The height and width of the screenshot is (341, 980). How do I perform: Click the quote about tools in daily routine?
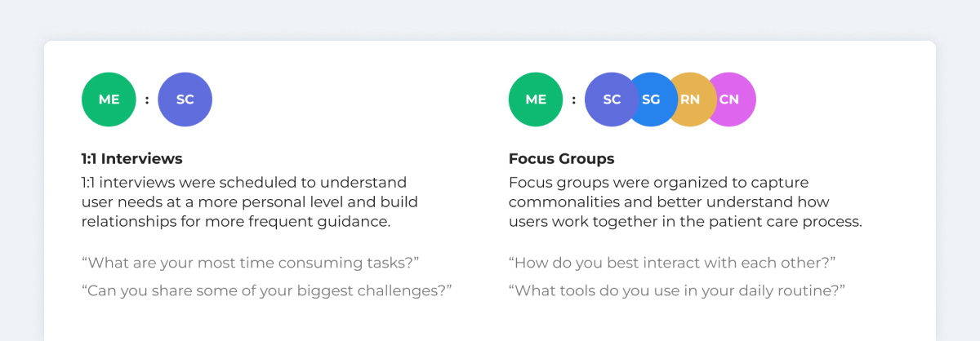[677, 290]
